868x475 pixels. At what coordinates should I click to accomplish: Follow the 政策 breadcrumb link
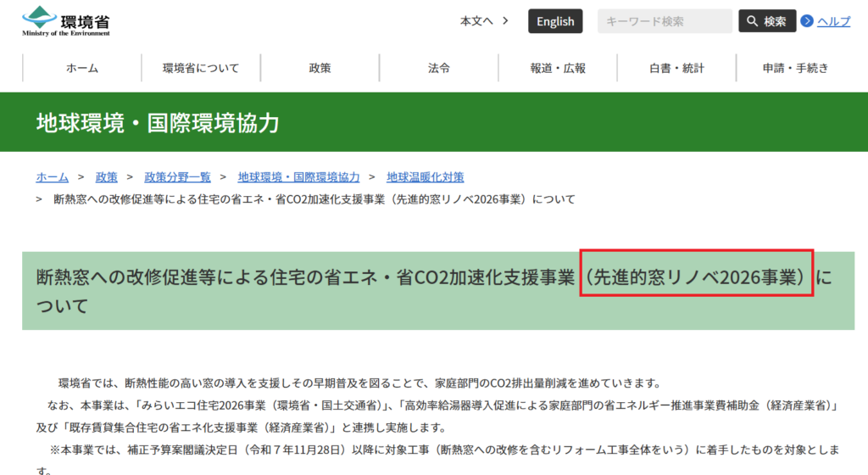[106, 176]
